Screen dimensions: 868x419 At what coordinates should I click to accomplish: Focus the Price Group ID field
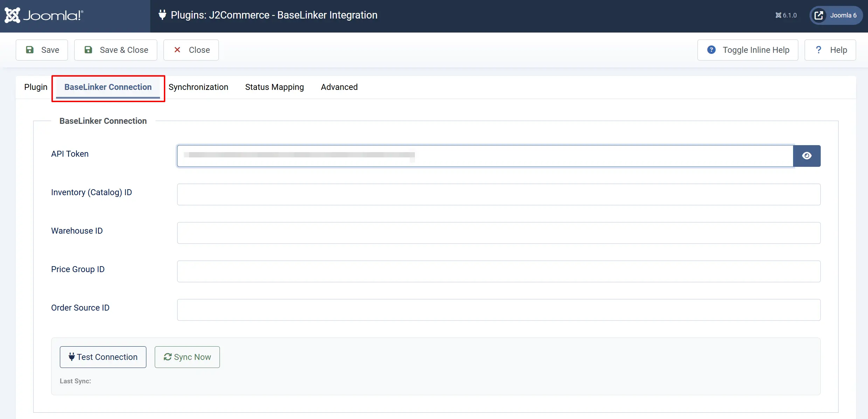[x=499, y=271]
